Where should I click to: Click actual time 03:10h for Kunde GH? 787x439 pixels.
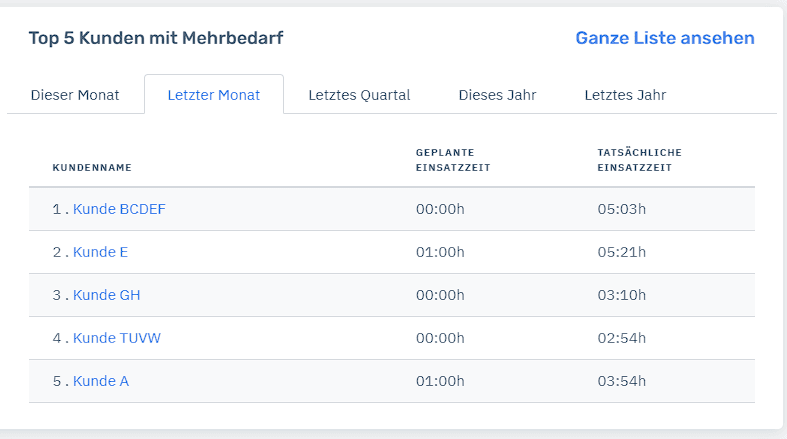click(x=622, y=295)
